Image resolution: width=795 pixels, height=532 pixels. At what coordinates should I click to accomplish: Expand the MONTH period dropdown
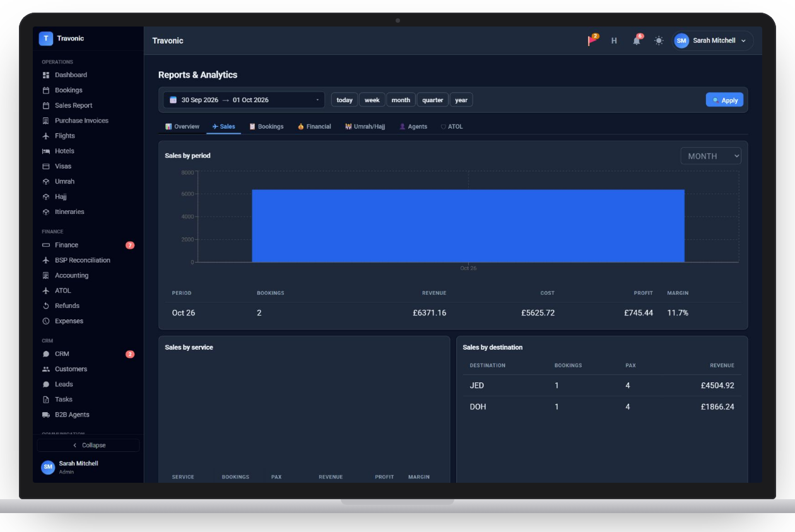pos(710,156)
